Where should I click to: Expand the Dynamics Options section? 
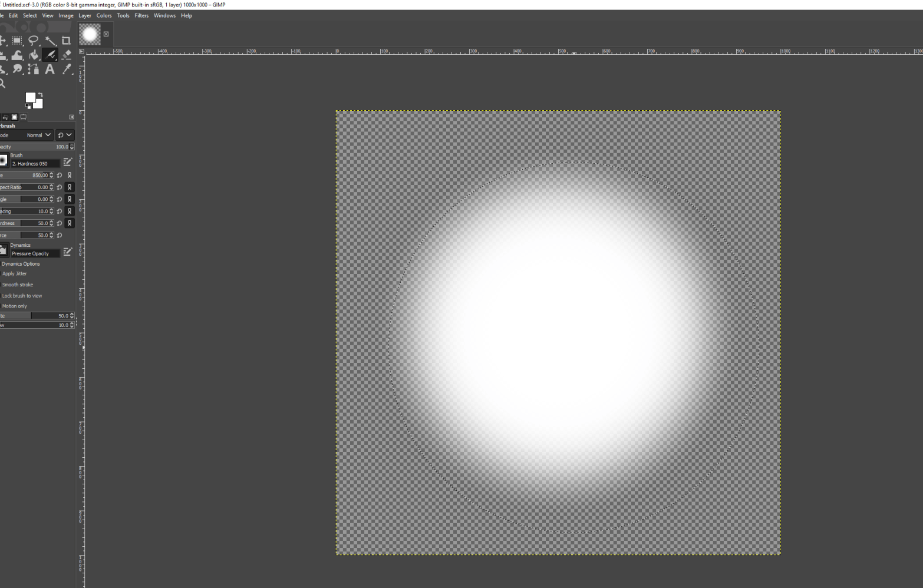click(x=21, y=264)
